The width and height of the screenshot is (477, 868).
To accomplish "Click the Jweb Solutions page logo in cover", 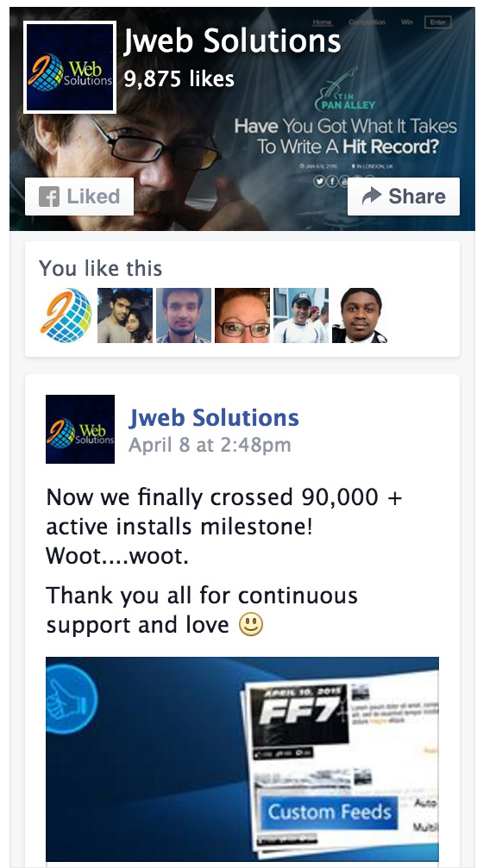I will tap(70, 67).
